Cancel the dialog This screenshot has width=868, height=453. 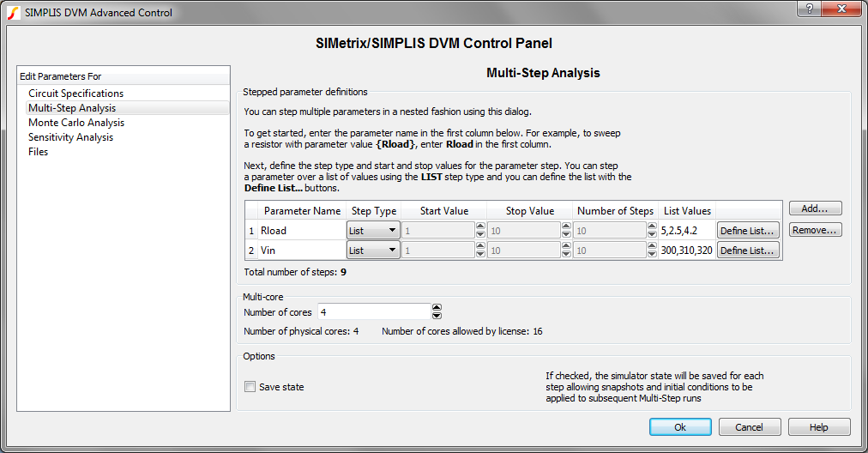click(x=749, y=427)
